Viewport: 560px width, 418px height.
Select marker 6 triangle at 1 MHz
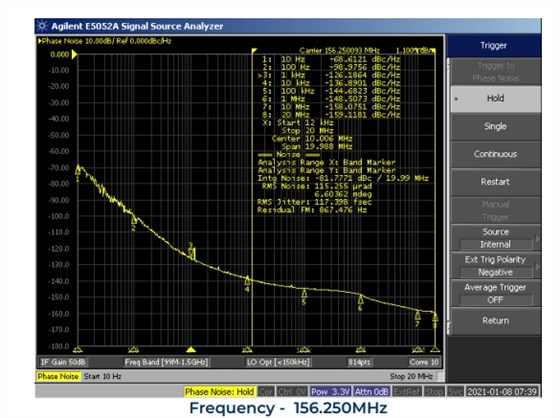[360, 300]
